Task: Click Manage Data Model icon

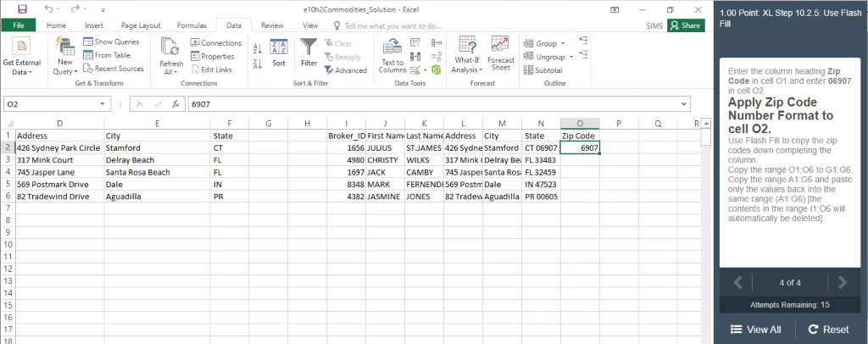Action: 437,69
